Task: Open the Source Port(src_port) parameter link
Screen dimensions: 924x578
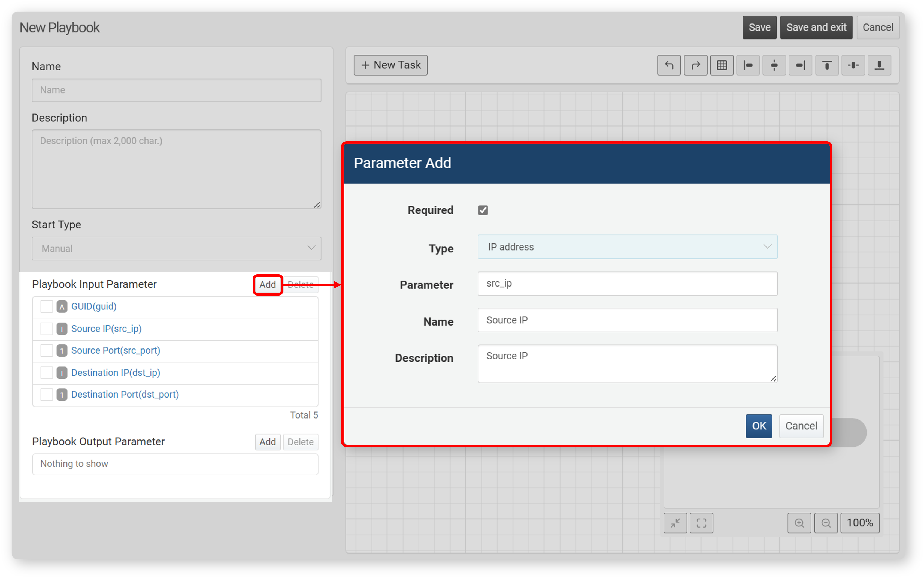Action: click(x=116, y=351)
